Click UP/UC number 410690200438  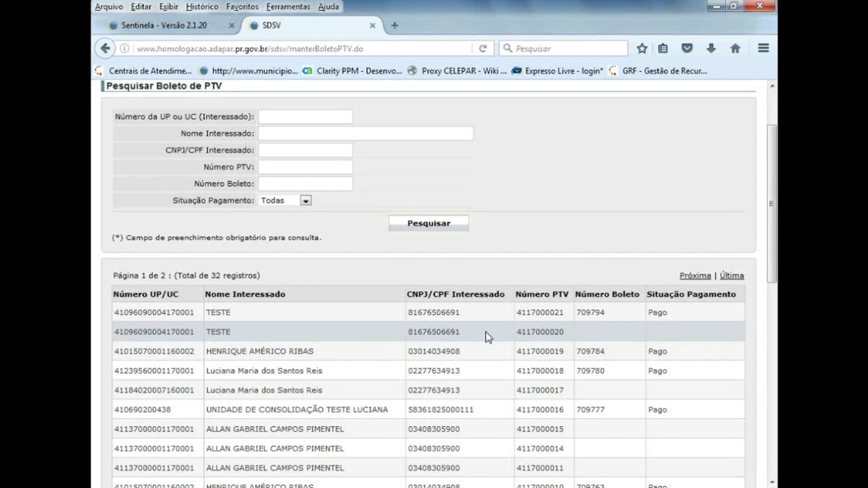142,410
